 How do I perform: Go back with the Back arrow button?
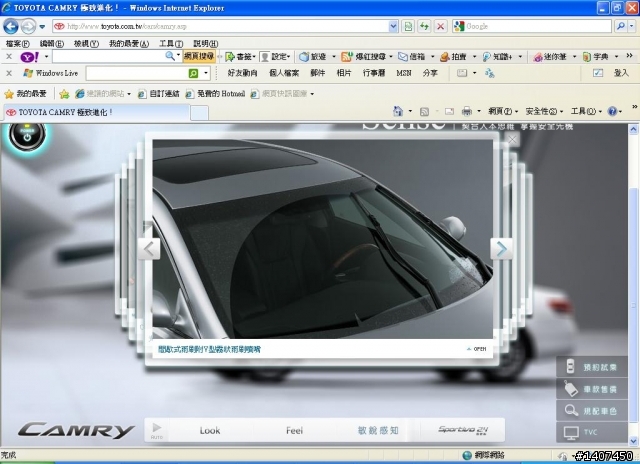point(11,27)
